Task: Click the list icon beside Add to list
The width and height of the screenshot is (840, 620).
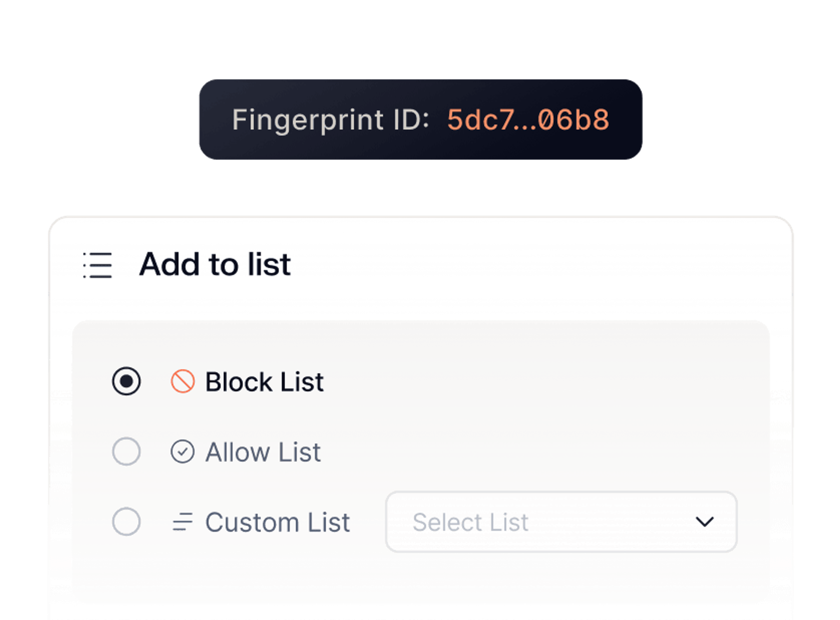Action: [x=98, y=265]
